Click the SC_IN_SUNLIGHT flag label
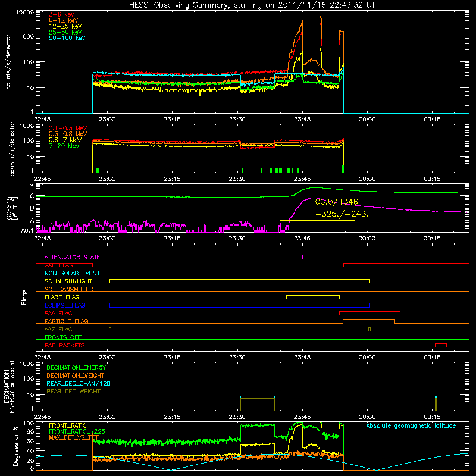Viewport: 476px width, 476px height. (x=68, y=281)
